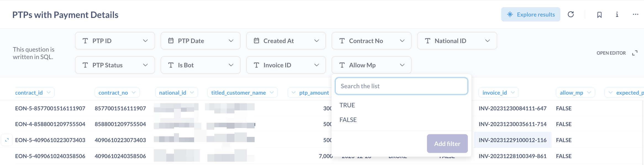Screen dimensions: 644x165
Task: Select TRUE in the Allow Mp list
Action: [347, 105]
